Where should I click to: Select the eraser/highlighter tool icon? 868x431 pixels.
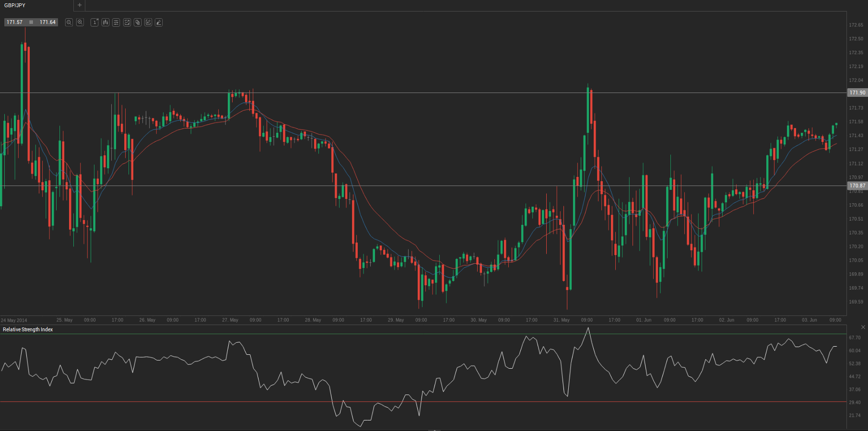pos(159,23)
